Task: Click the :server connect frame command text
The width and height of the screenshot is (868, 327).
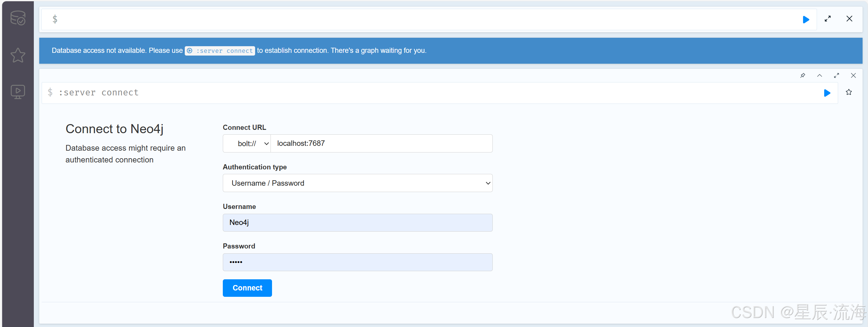Action: pos(98,93)
